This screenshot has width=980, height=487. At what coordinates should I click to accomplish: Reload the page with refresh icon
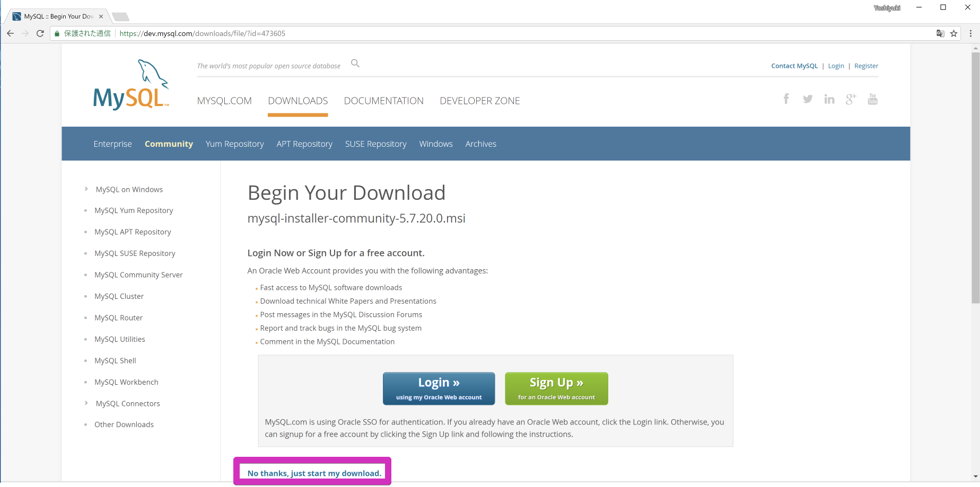coord(40,33)
